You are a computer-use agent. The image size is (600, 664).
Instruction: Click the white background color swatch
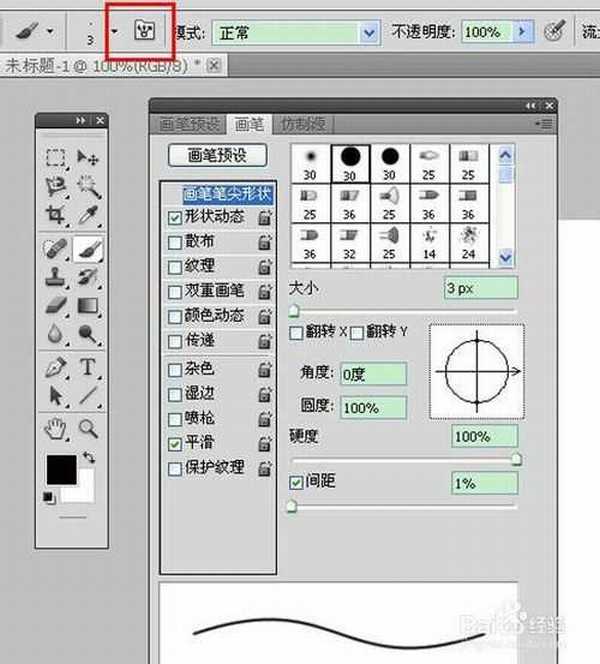85,491
